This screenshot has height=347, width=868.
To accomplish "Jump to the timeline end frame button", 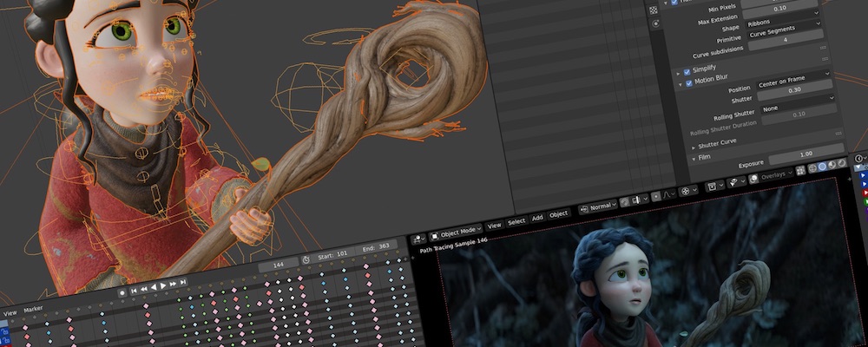I will point(183,282).
